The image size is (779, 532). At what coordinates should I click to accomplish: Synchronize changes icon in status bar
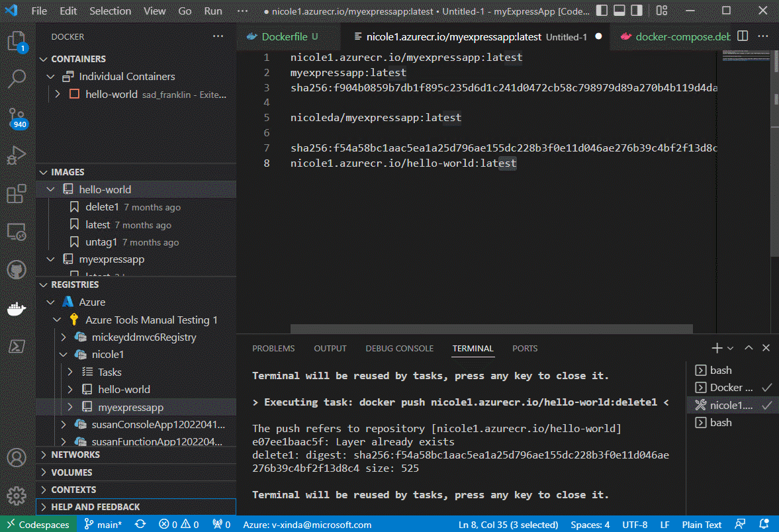140,524
